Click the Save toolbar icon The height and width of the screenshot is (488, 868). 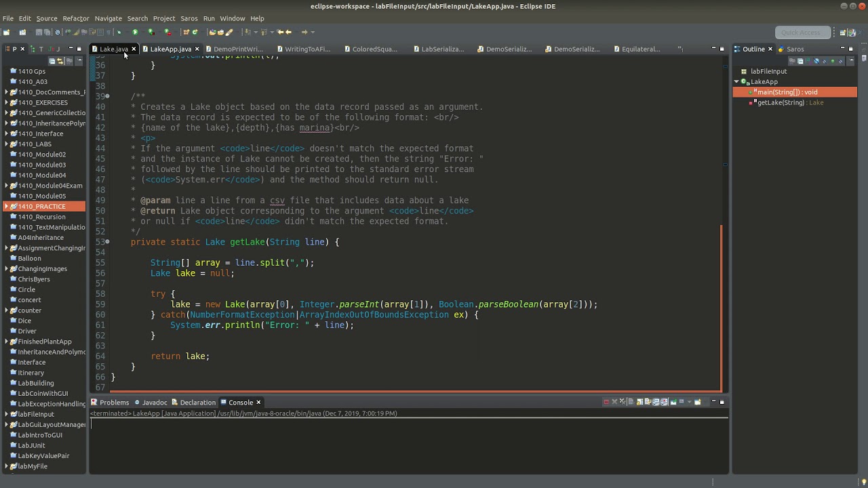tap(39, 32)
